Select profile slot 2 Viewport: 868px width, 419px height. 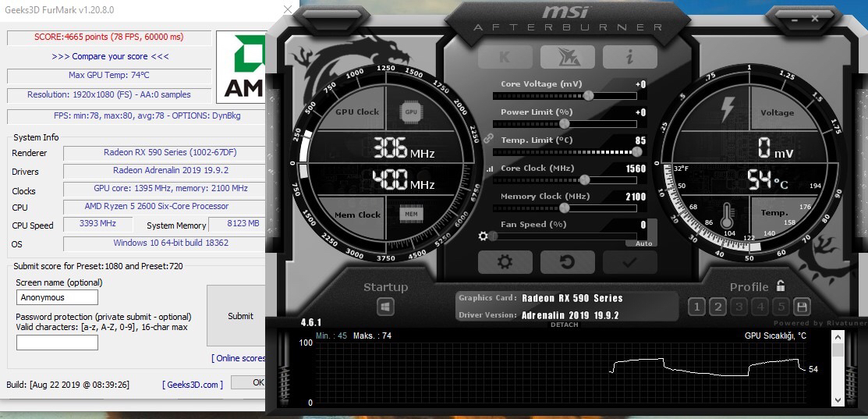point(718,306)
